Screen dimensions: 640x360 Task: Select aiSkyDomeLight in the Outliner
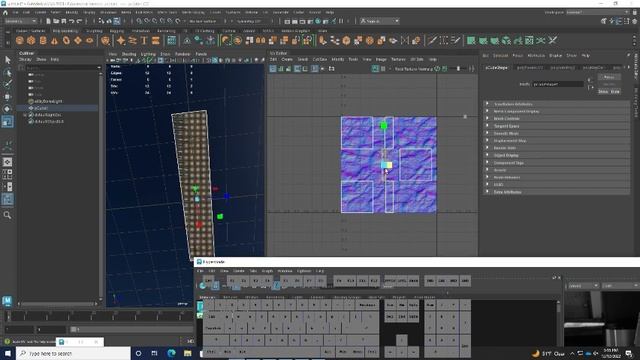48,101
